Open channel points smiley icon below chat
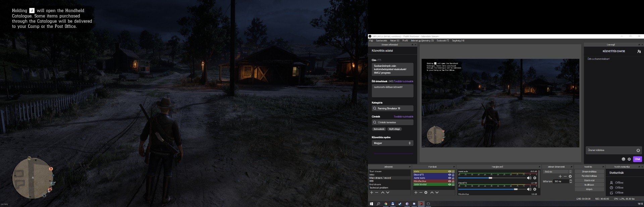 [624, 159]
